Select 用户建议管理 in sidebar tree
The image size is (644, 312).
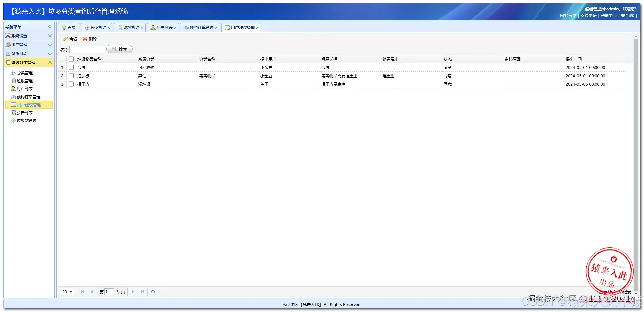29,105
